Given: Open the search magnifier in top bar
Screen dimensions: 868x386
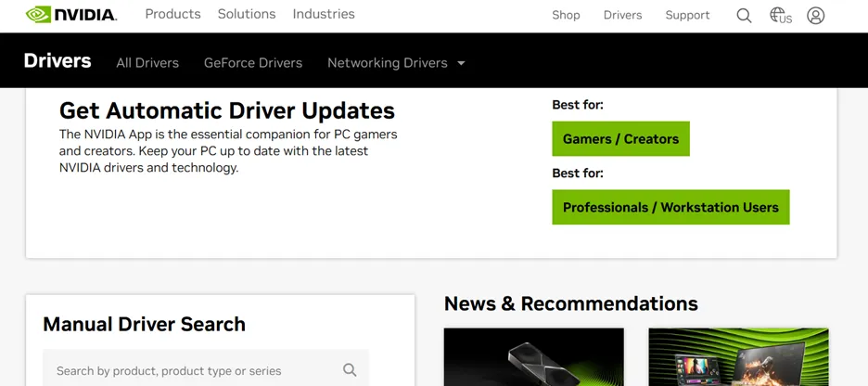Looking at the screenshot, I should coord(744,16).
